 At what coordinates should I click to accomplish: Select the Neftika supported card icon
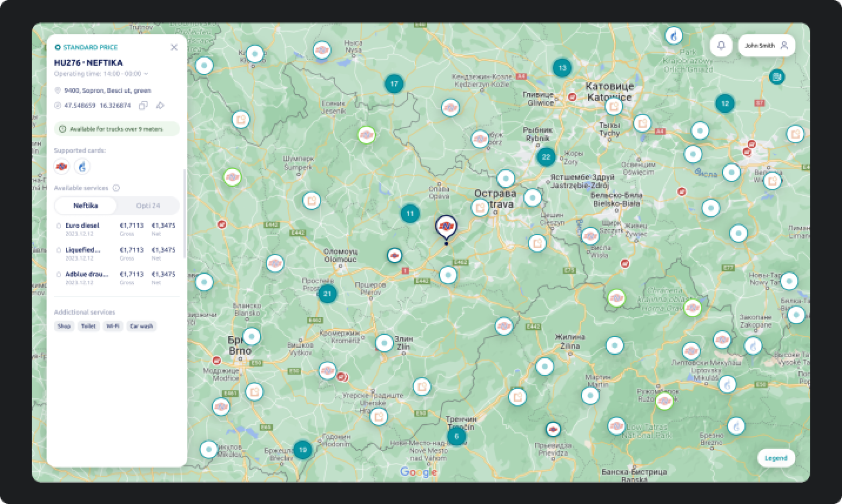62,167
